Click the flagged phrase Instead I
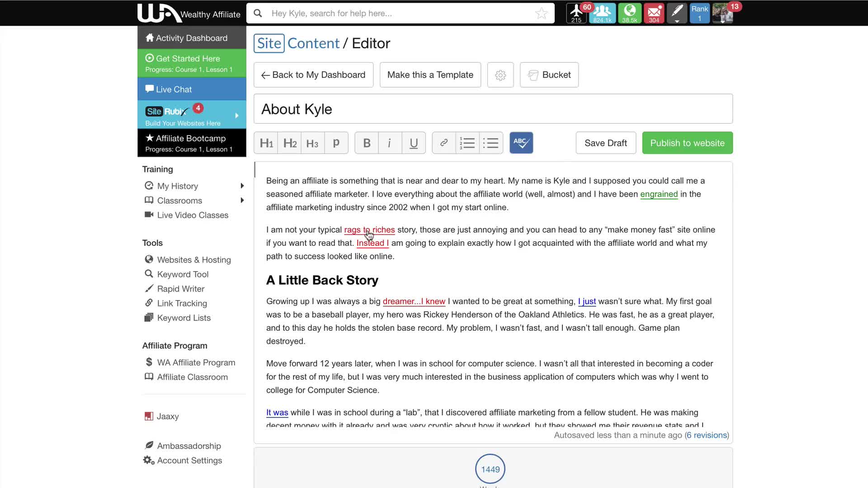868x488 pixels. pyautogui.click(x=373, y=243)
